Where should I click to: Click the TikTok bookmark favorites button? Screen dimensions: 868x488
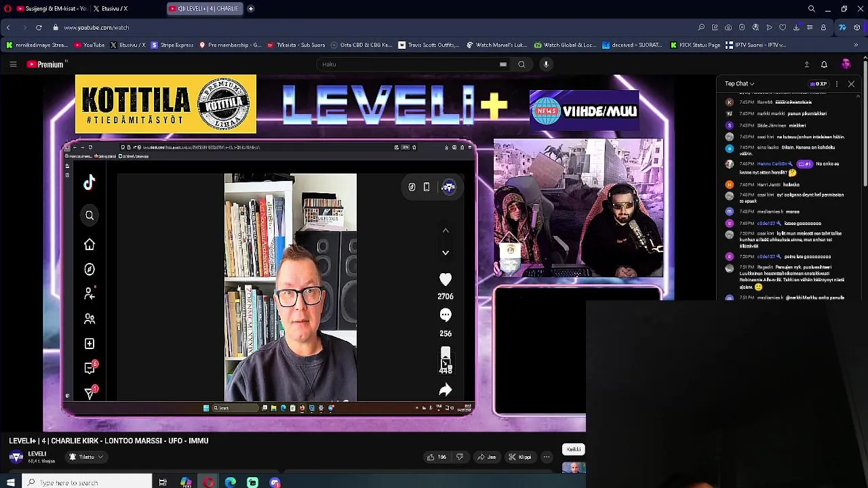446,355
